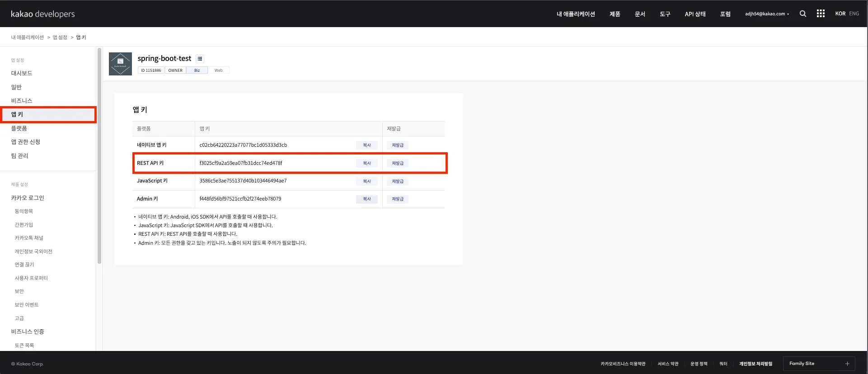Screen dimensions: 868x374
Task: Open 개인정보 처리방침 footer link
Action: [755, 364]
